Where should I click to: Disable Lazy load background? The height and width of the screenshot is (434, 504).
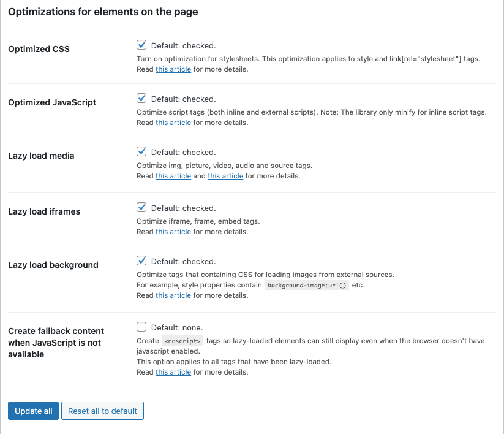(x=141, y=260)
